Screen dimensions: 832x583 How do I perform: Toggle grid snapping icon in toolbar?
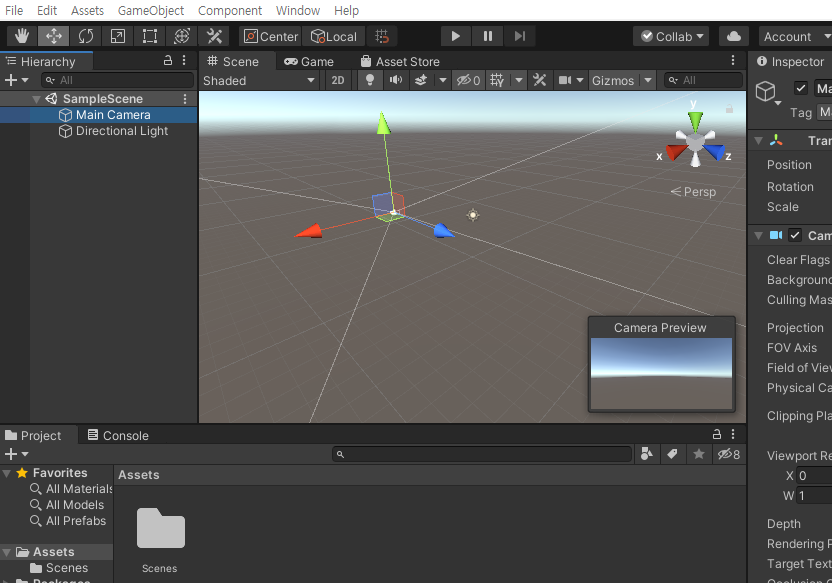pyautogui.click(x=382, y=37)
